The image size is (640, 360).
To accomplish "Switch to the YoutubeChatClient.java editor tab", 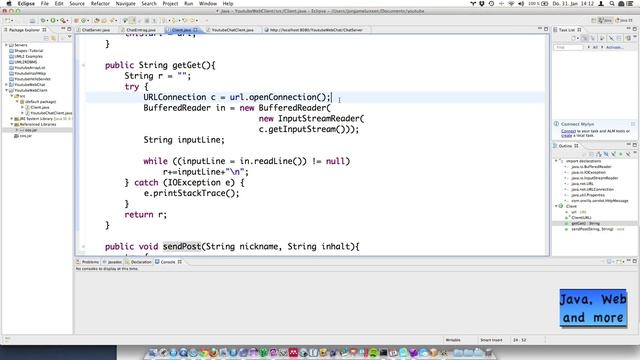I will click(232, 30).
